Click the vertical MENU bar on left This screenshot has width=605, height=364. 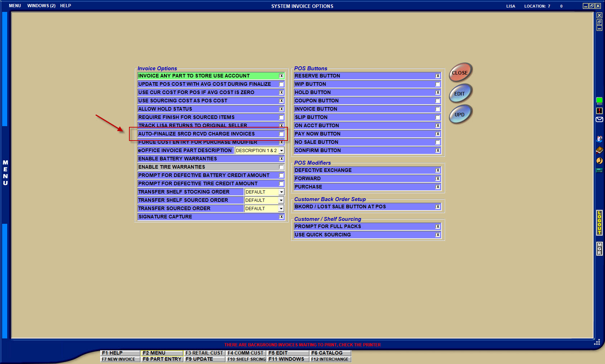point(5,173)
